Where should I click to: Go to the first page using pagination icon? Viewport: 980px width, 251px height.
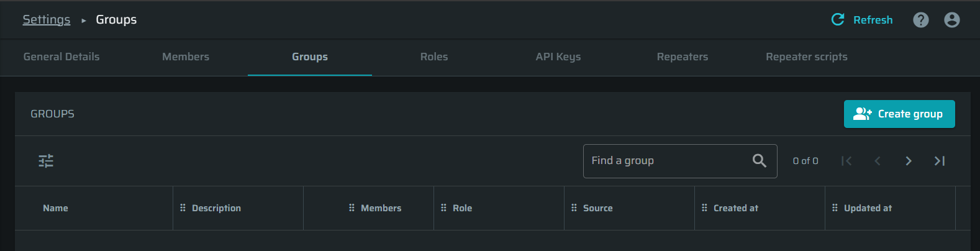[x=846, y=161]
